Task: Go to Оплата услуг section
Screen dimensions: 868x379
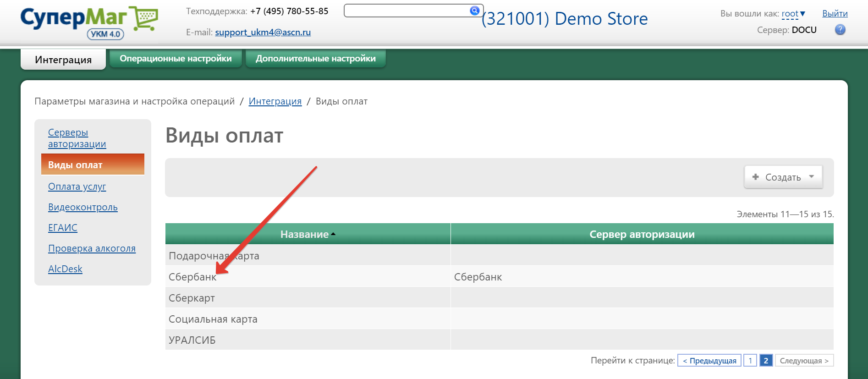Action: [x=77, y=187]
